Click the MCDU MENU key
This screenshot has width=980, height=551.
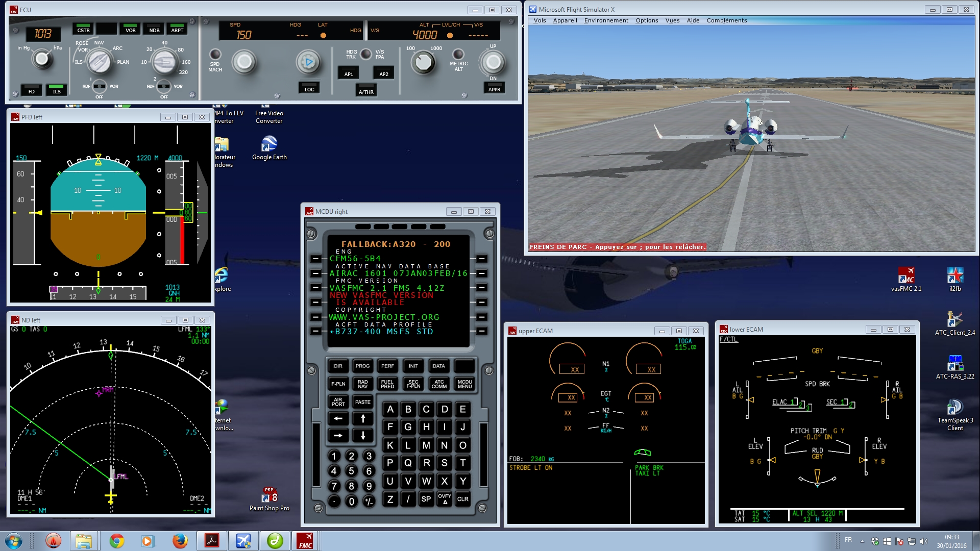pos(464,384)
